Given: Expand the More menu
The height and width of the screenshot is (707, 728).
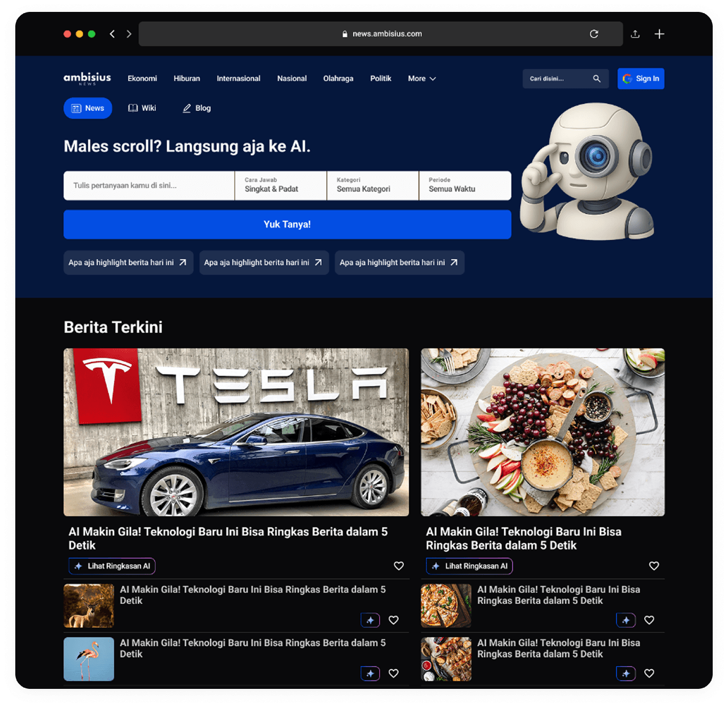Looking at the screenshot, I should (x=422, y=79).
